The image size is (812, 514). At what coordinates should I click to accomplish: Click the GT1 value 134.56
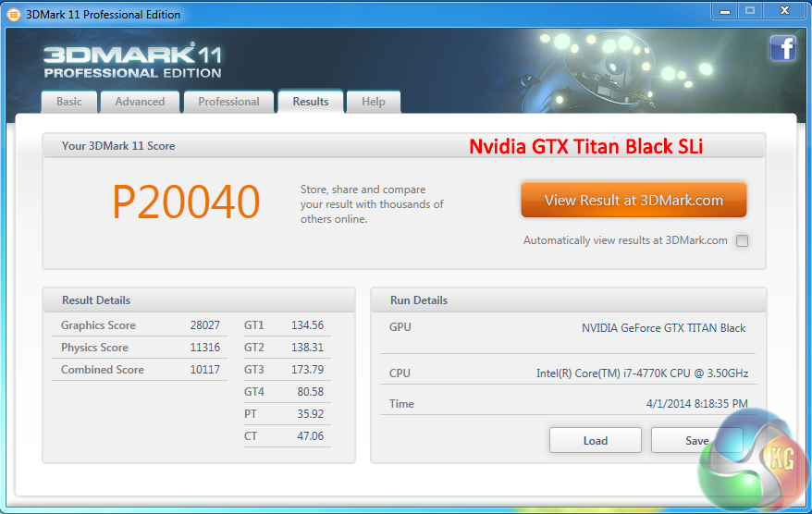pyautogui.click(x=308, y=325)
